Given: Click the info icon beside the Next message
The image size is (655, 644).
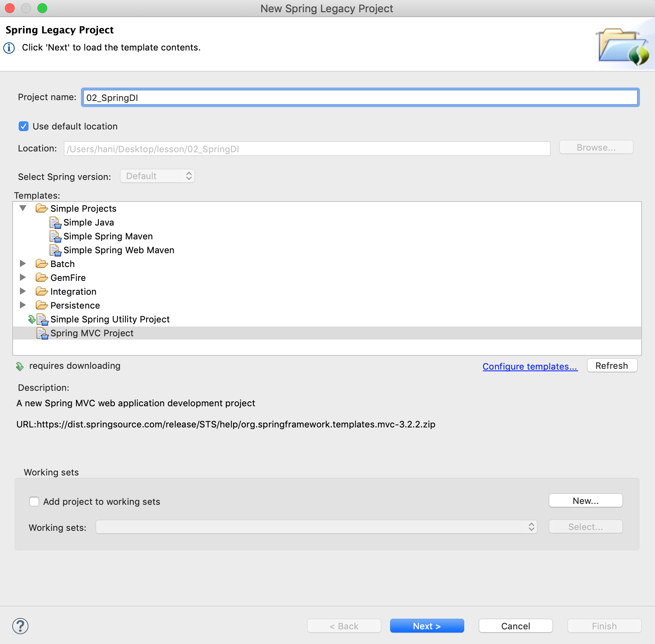Looking at the screenshot, I should [9, 48].
